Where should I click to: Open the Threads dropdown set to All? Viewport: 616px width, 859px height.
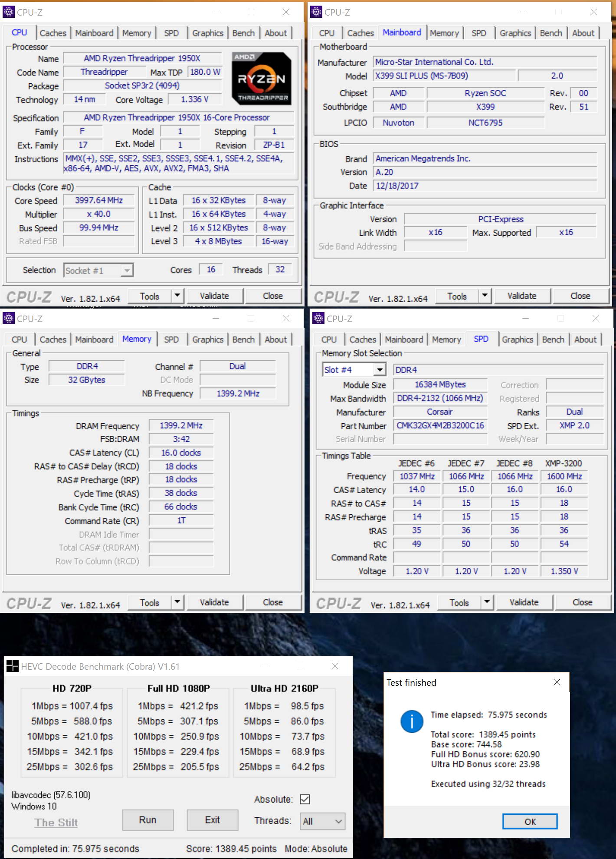point(322,821)
